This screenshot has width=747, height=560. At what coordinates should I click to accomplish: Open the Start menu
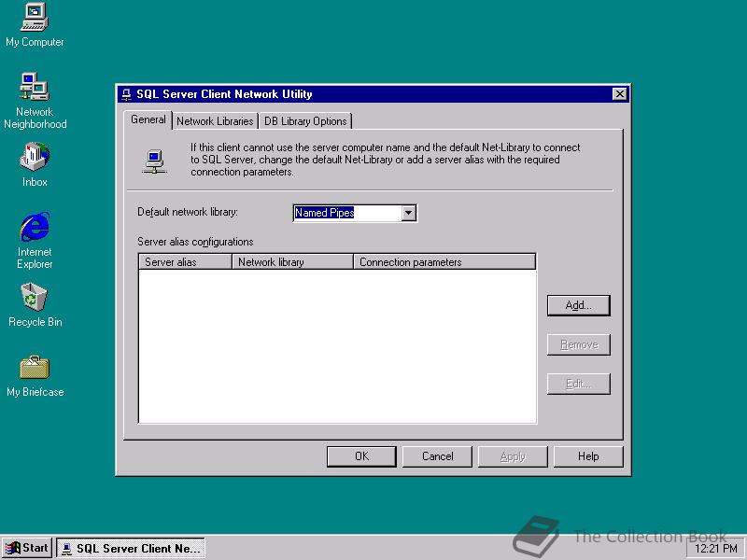(x=27, y=548)
